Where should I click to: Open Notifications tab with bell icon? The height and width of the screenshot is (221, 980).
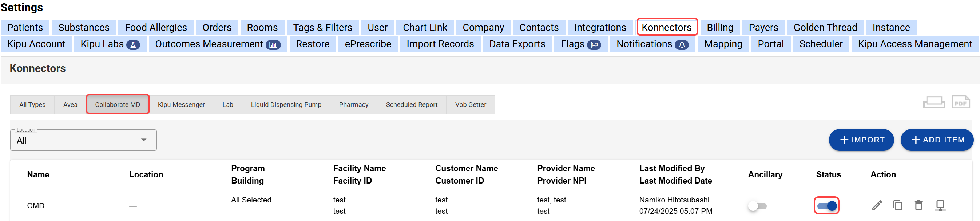(652, 44)
